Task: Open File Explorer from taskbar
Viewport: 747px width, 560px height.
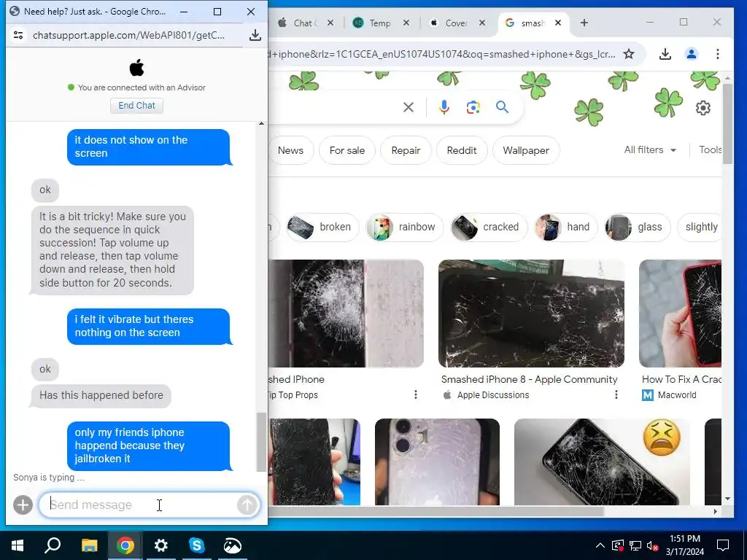Action: click(x=89, y=545)
